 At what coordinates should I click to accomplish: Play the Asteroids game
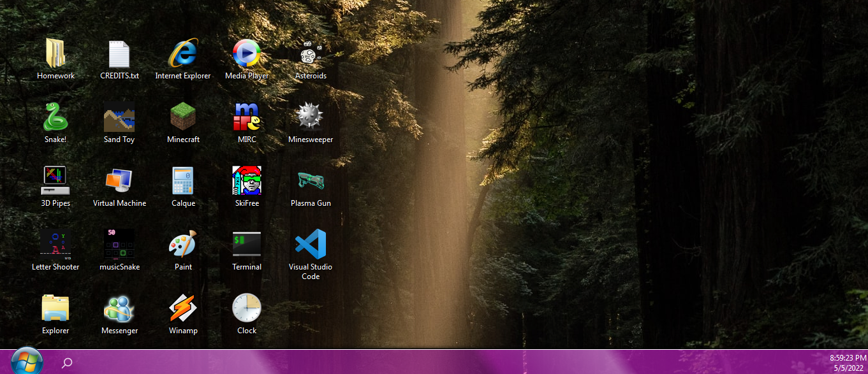[311, 59]
